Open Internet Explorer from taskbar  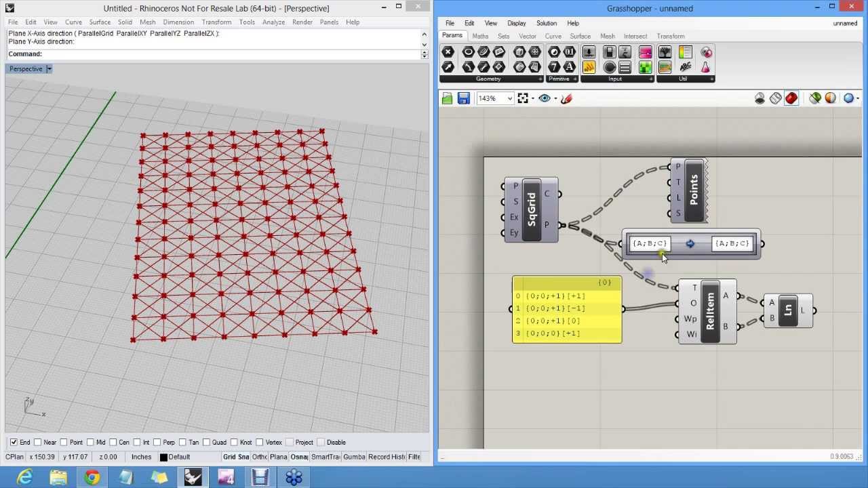pos(25,478)
